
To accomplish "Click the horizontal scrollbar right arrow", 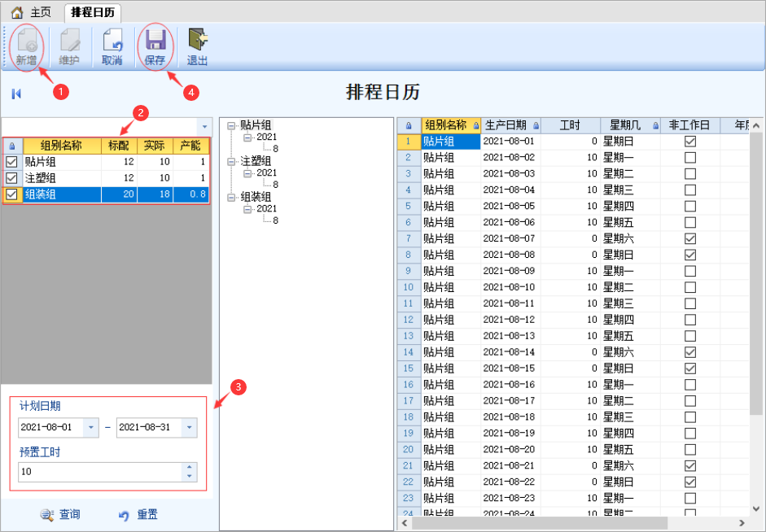I will pos(742,523).
